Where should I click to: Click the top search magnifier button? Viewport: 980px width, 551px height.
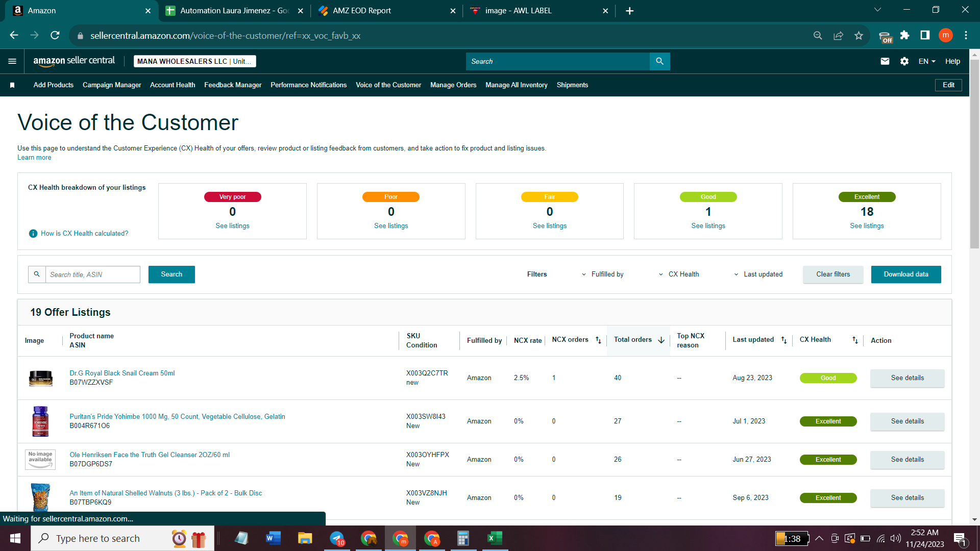coord(659,61)
